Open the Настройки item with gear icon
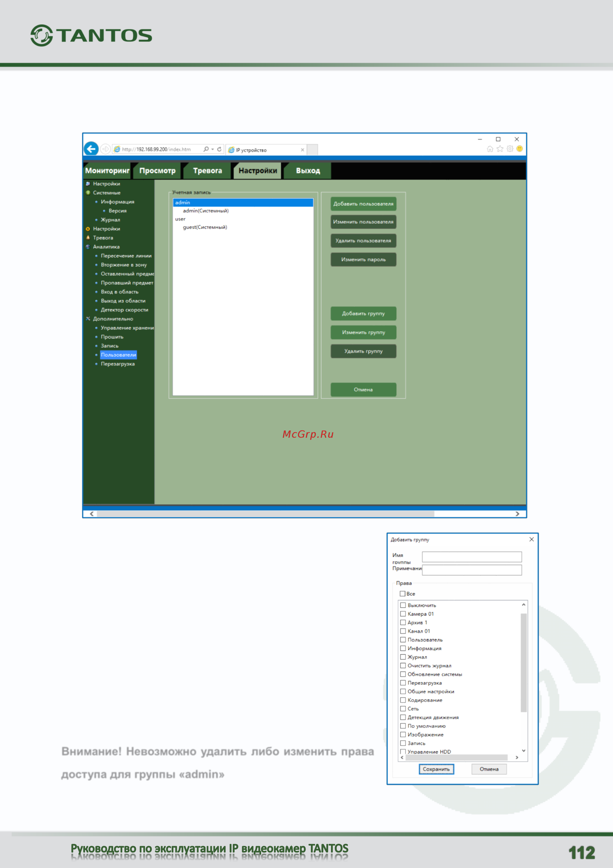 (x=106, y=229)
